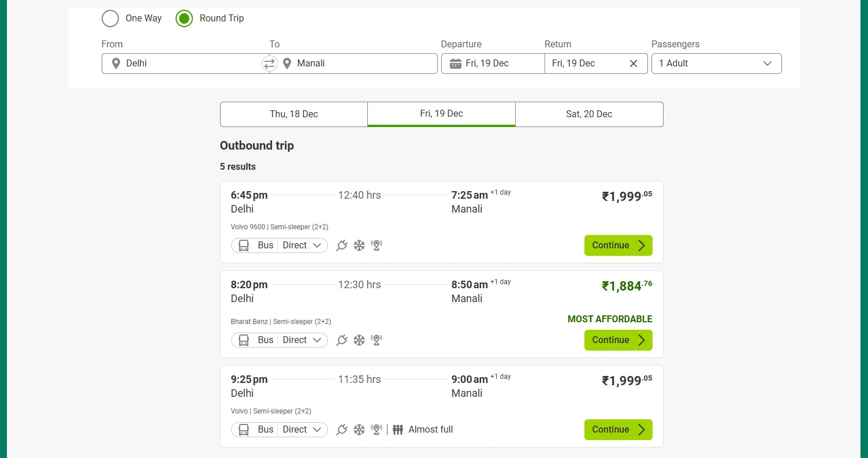
Task: Click the Almost full seats icon
Action: pyautogui.click(x=398, y=430)
